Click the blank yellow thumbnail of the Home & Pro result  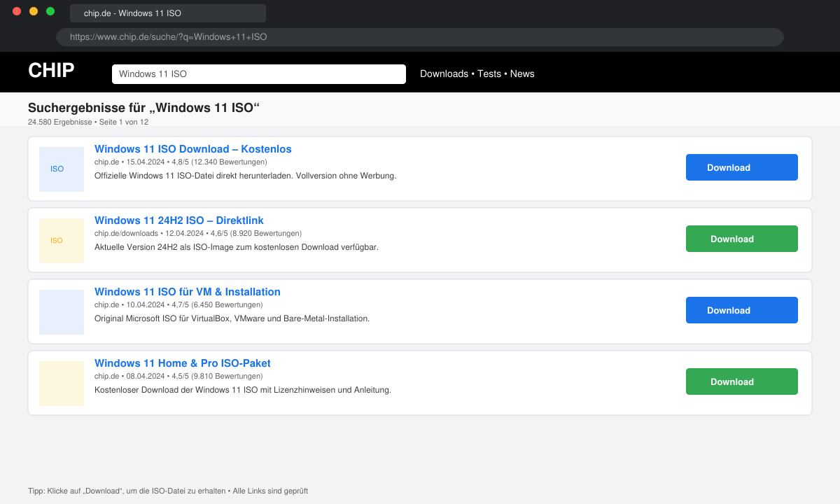click(x=62, y=384)
